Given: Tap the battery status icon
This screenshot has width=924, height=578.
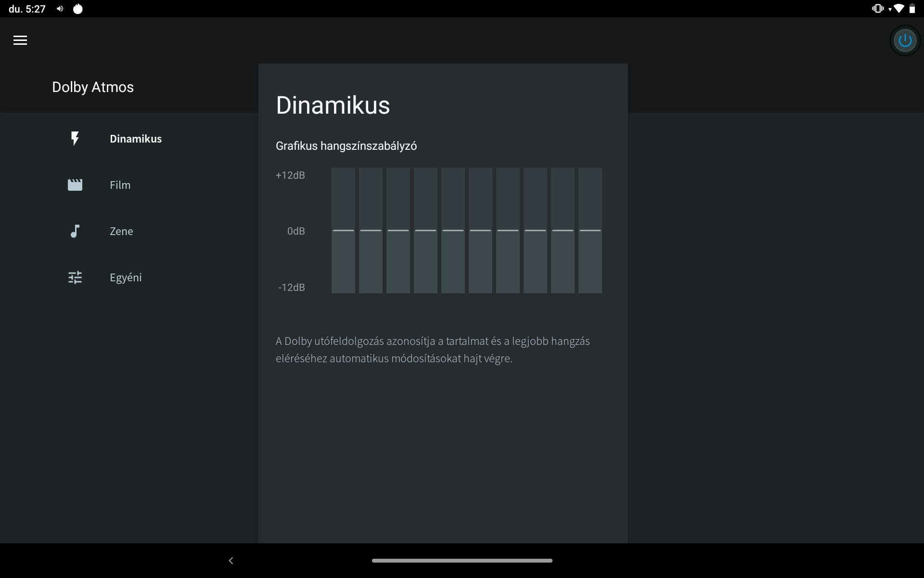Looking at the screenshot, I should pos(912,9).
